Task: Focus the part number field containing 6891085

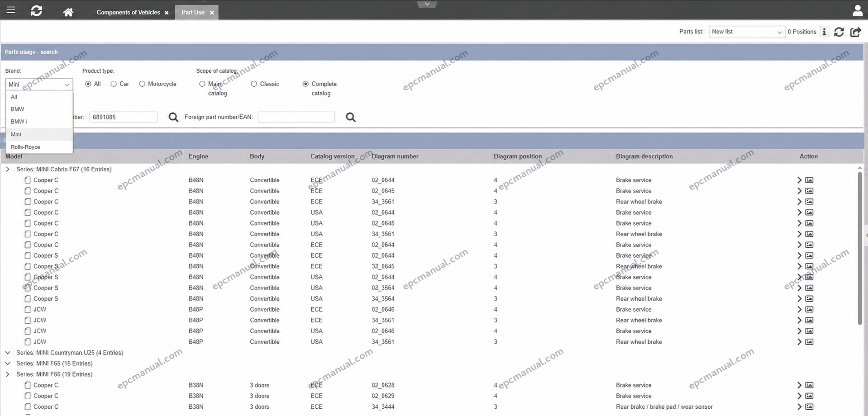Action: 123,117
